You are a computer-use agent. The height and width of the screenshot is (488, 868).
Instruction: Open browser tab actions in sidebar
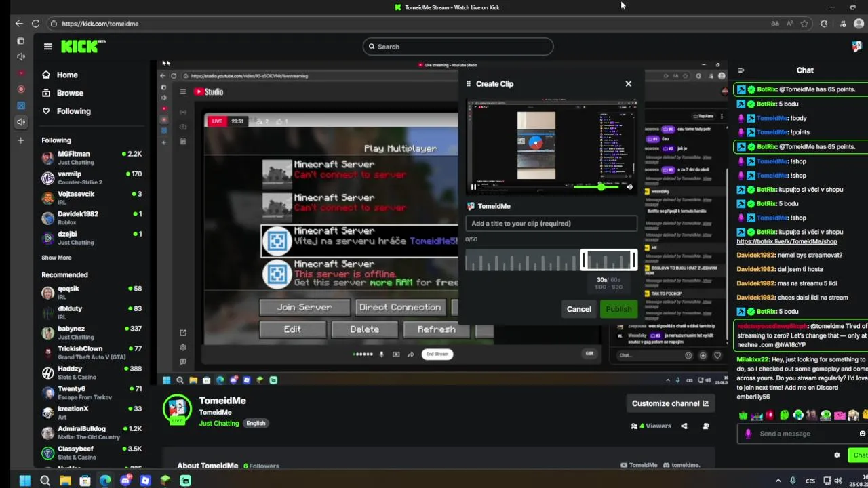20,41
